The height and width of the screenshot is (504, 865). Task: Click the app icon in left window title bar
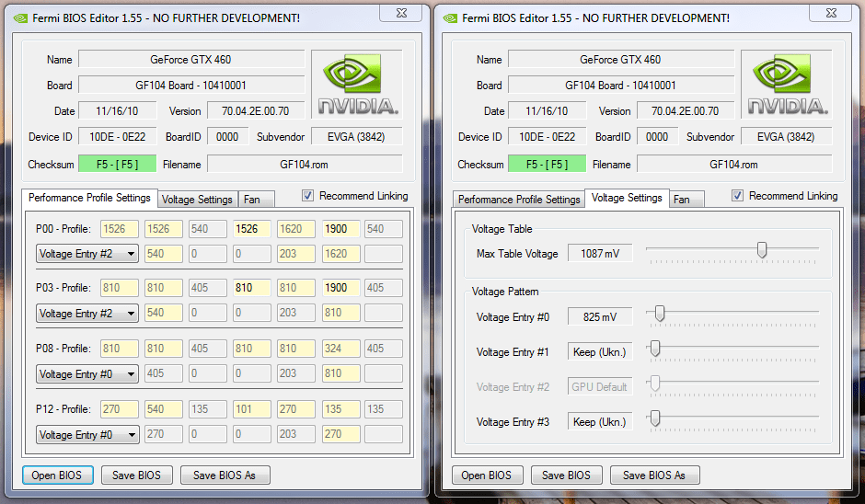[x=20, y=18]
